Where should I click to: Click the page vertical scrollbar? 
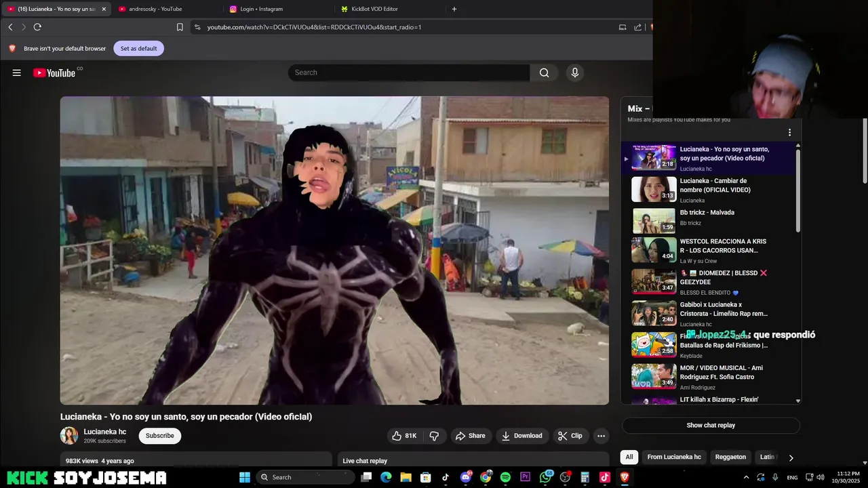pyautogui.click(x=865, y=150)
